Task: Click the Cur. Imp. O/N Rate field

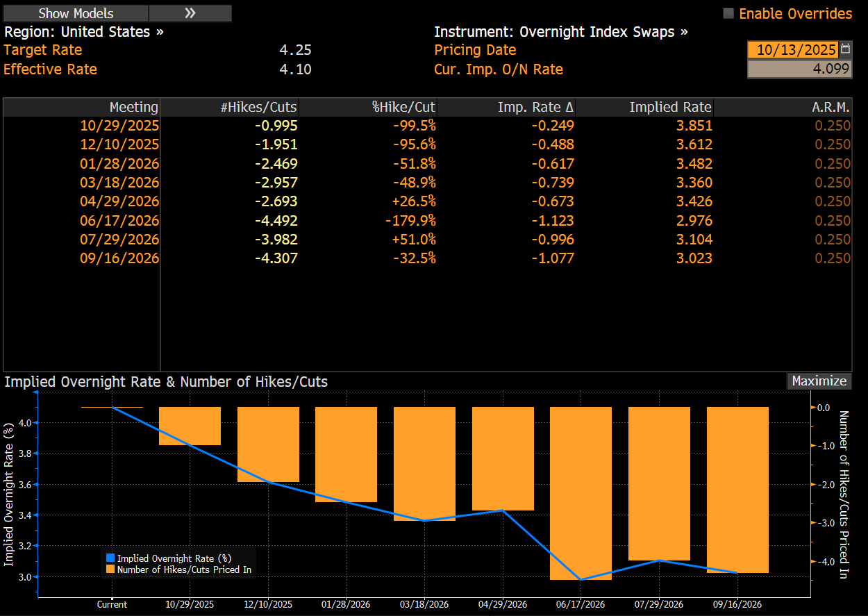Action: tap(799, 69)
